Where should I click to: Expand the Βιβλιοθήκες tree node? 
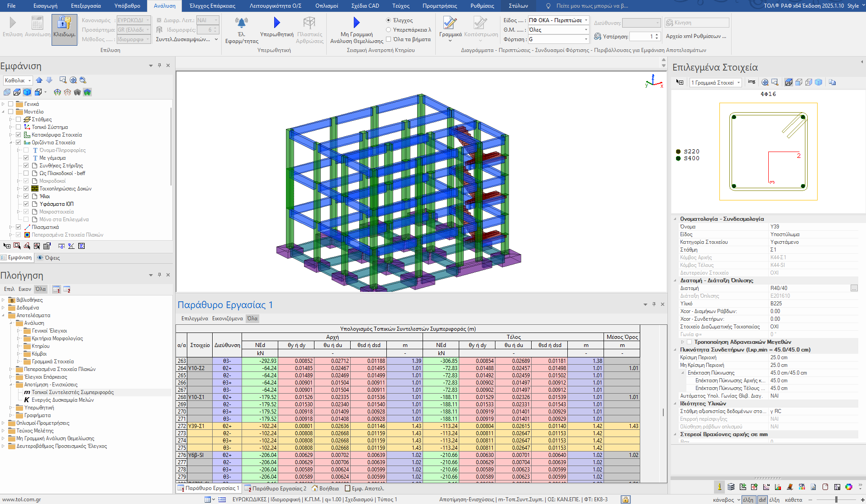click(x=3, y=300)
